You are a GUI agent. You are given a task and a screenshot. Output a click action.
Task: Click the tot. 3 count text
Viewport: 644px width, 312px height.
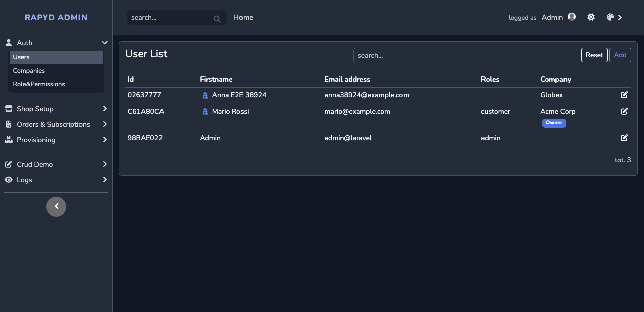[623, 160]
